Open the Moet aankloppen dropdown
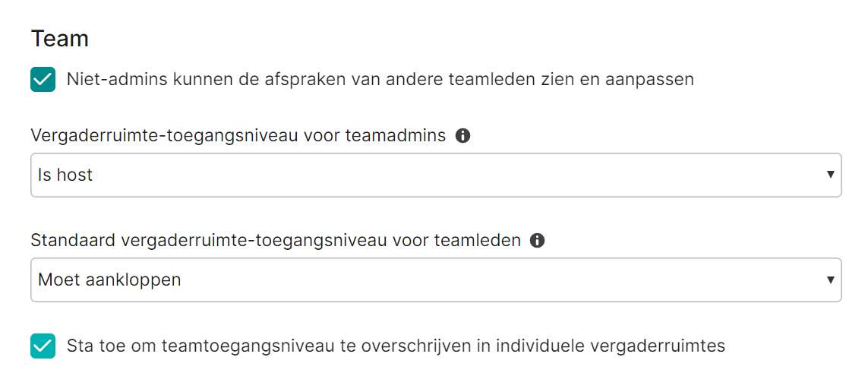 click(436, 280)
